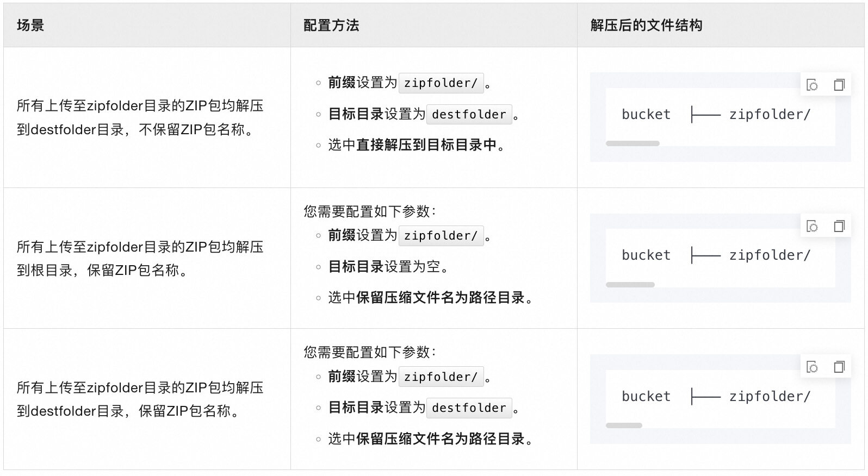Click zipfolder/ prefix code in the root directory row
The height and width of the screenshot is (476, 868).
coord(441,236)
